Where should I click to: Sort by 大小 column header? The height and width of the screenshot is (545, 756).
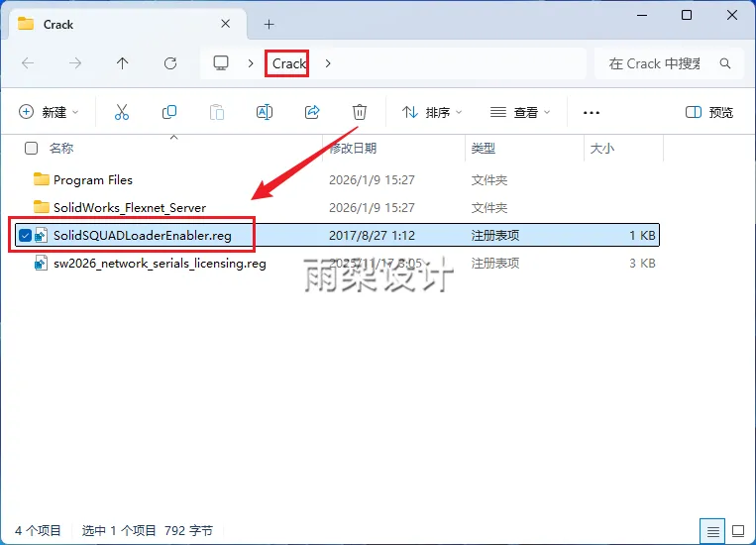[602, 148]
